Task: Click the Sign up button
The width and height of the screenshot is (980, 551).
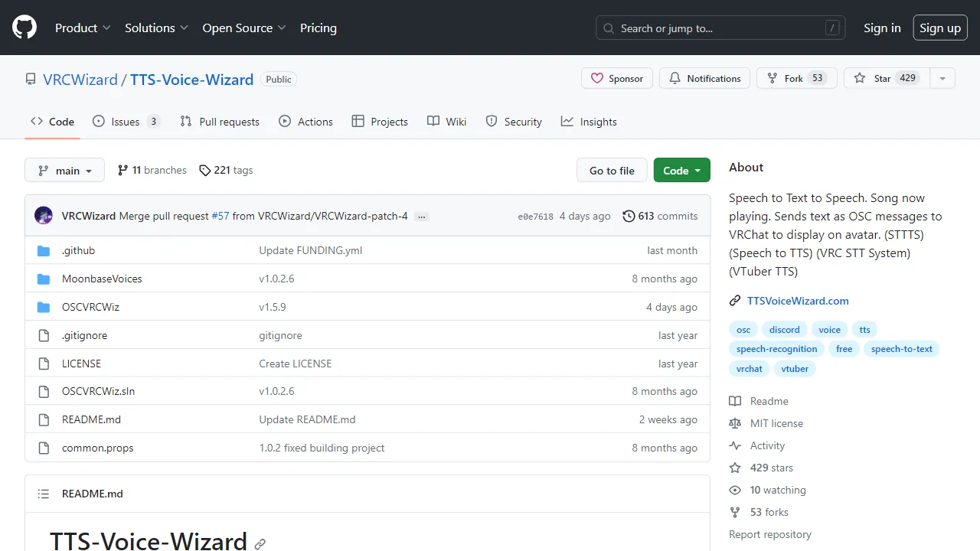Action: click(940, 28)
